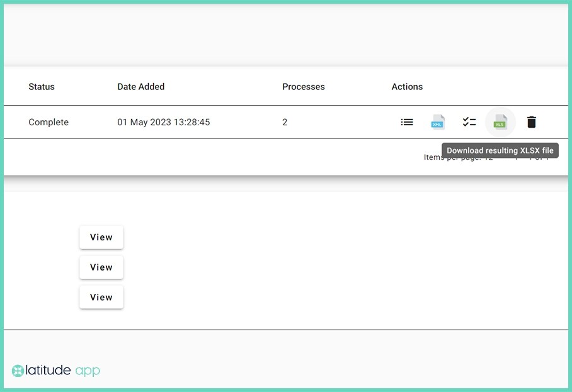Click the latitude app logo
Image resolution: width=572 pixels, height=392 pixels.
55,371
